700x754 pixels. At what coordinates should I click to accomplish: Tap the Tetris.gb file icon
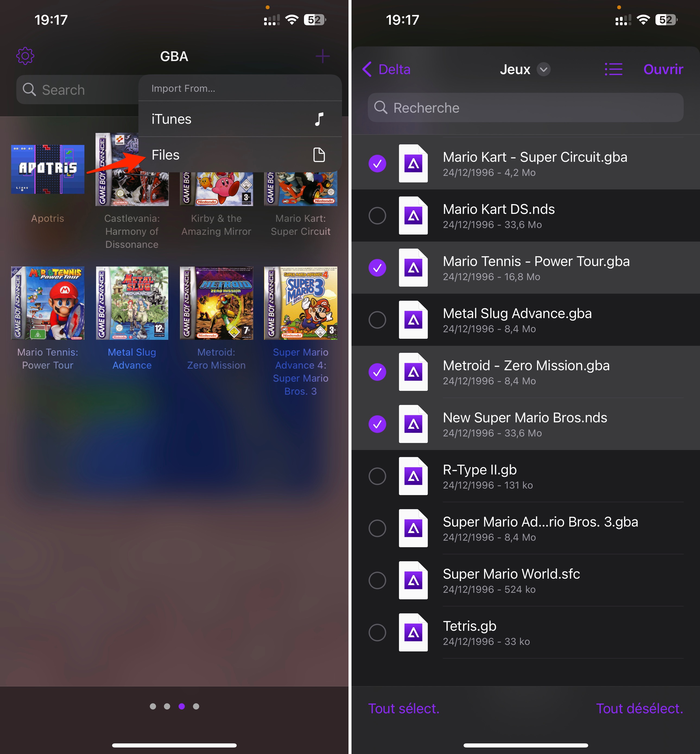[x=413, y=632]
